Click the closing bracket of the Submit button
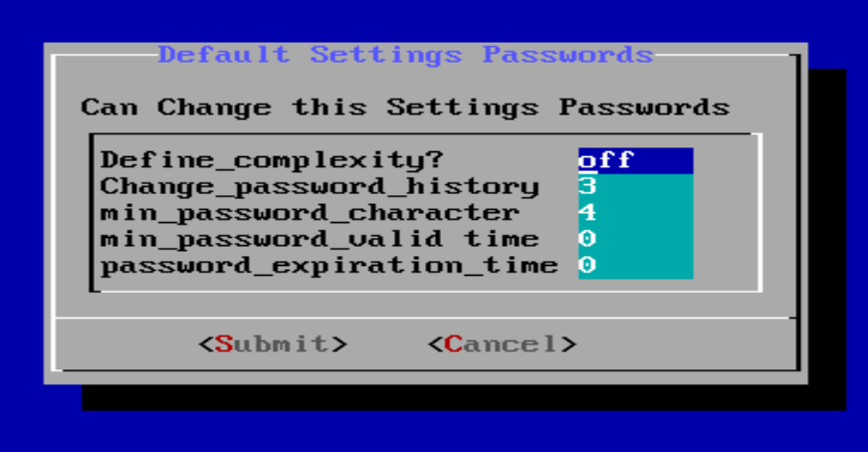The image size is (868, 452). (338, 344)
